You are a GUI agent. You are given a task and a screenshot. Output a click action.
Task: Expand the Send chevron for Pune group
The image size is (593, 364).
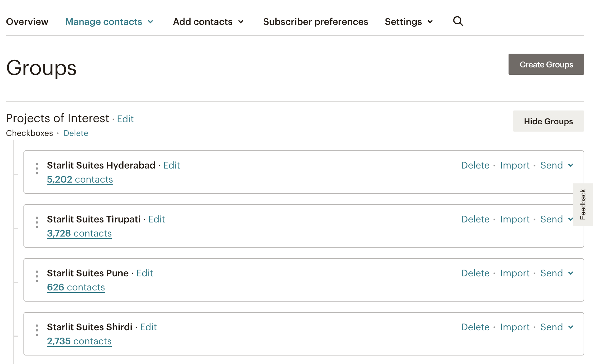point(571,273)
